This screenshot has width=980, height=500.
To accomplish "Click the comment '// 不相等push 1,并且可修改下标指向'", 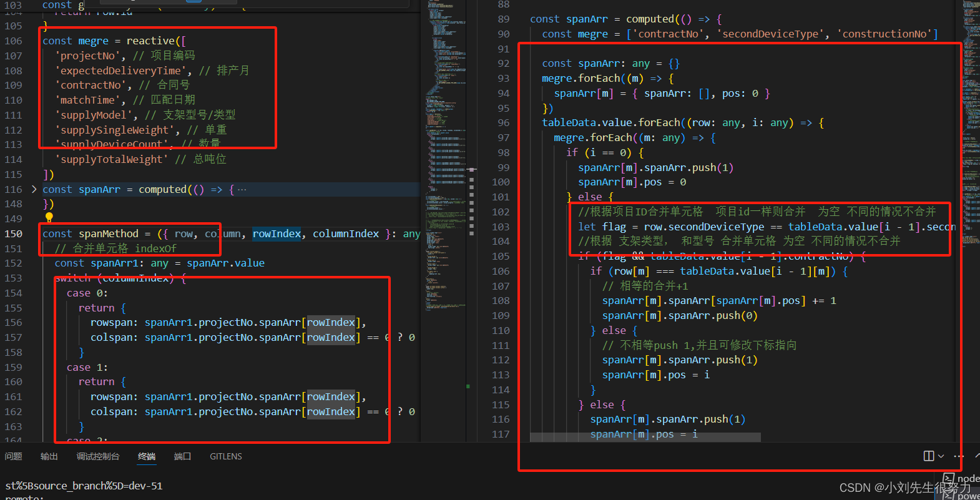I will 699,345.
